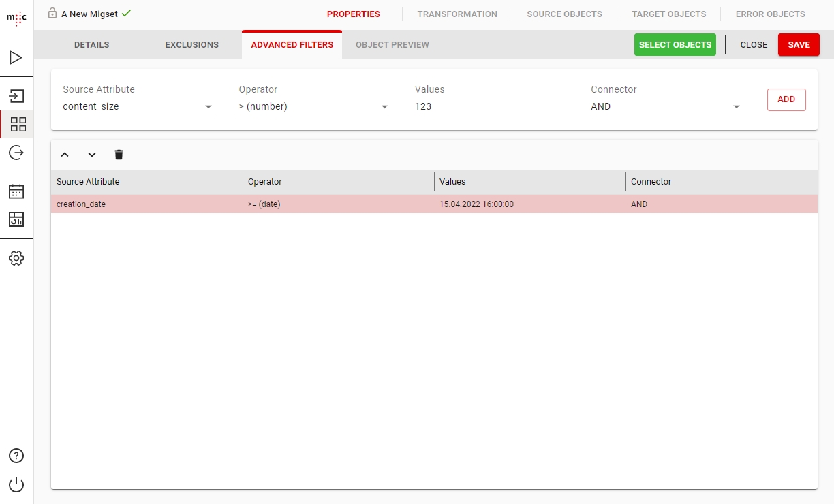Click the power logout icon
834x504 pixels.
16,485
